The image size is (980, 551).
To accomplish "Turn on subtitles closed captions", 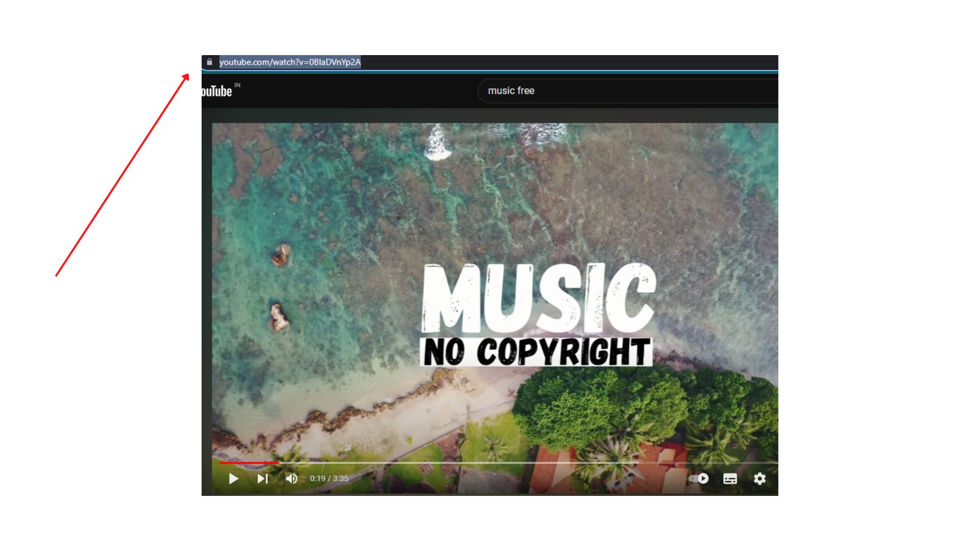I will [x=730, y=479].
